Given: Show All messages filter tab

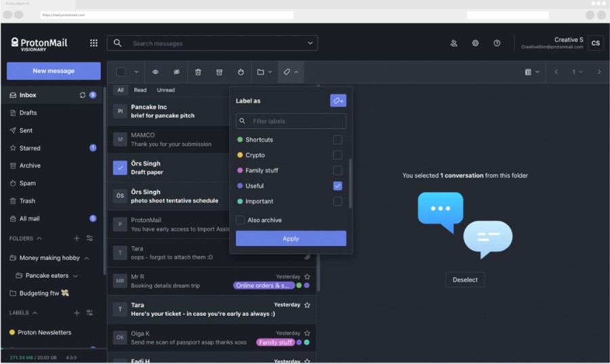Looking at the screenshot, I should point(121,90).
